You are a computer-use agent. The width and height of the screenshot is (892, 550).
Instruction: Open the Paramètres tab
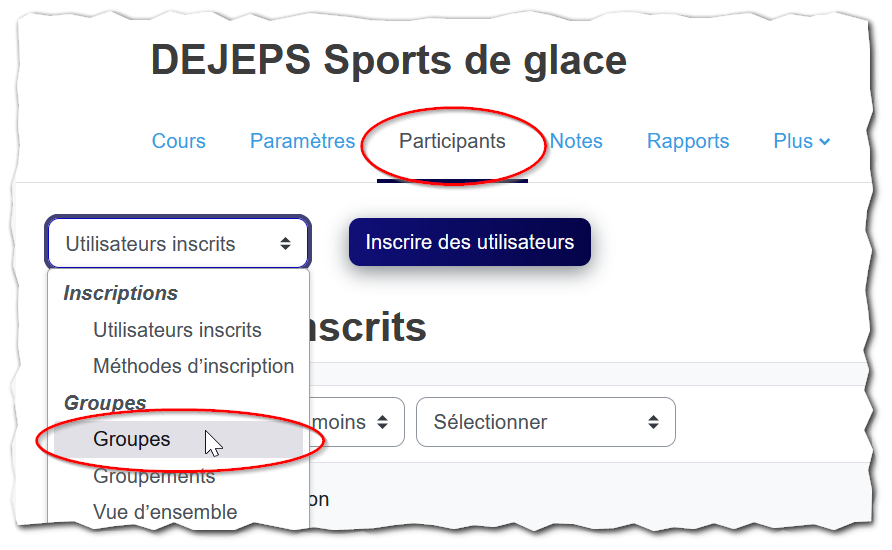(302, 141)
